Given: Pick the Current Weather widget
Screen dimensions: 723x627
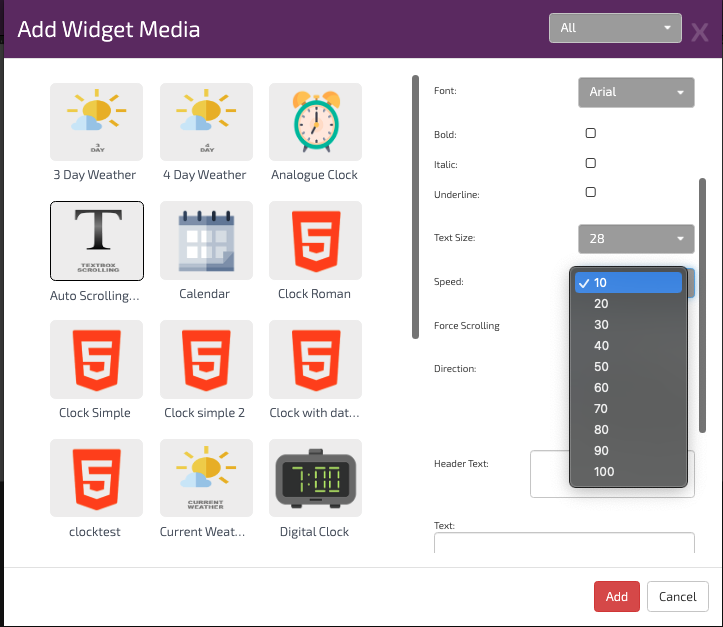Looking at the screenshot, I should pos(206,478).
